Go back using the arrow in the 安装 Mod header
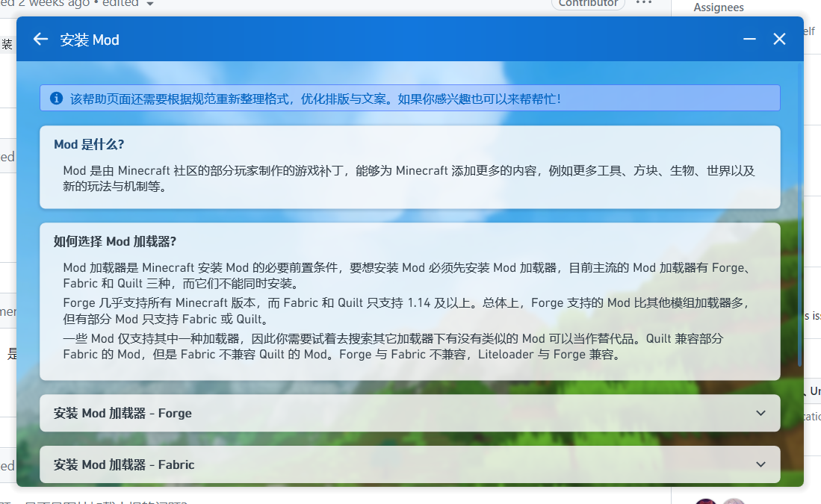Screen dimensions: 821x504 (x=40, y=40)
